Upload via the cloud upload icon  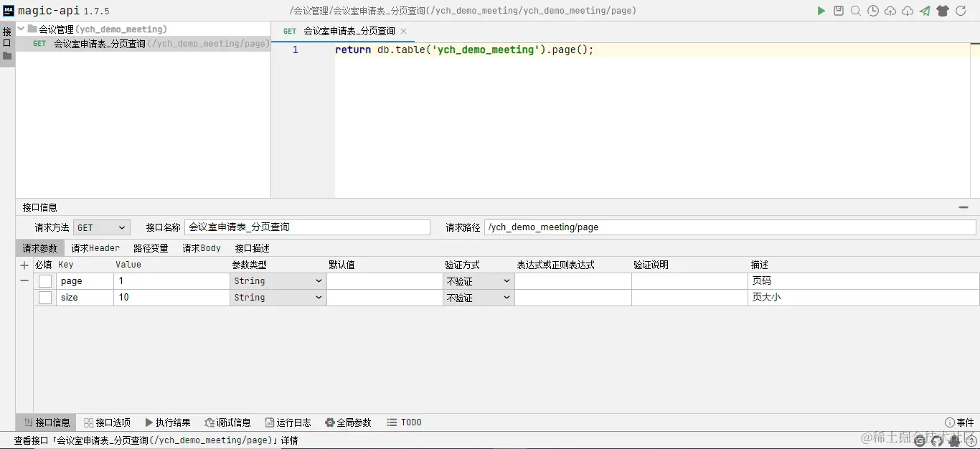889,10
